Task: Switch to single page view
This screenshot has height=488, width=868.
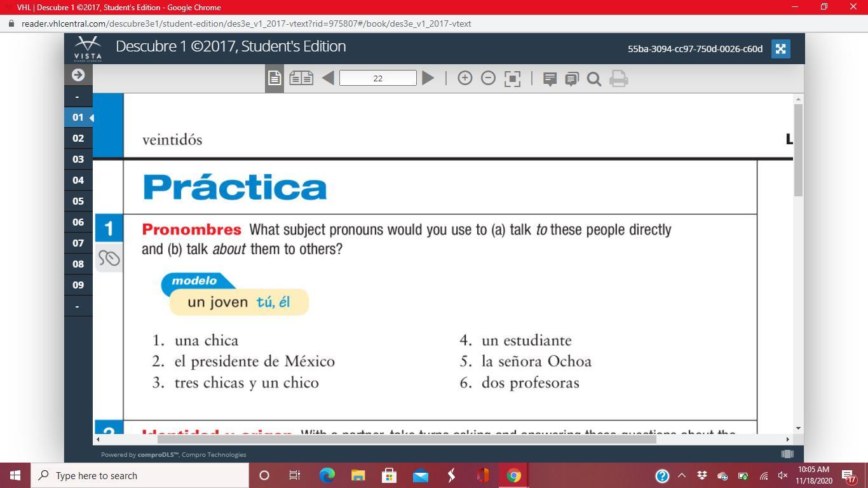Action: tap(275, 78)
